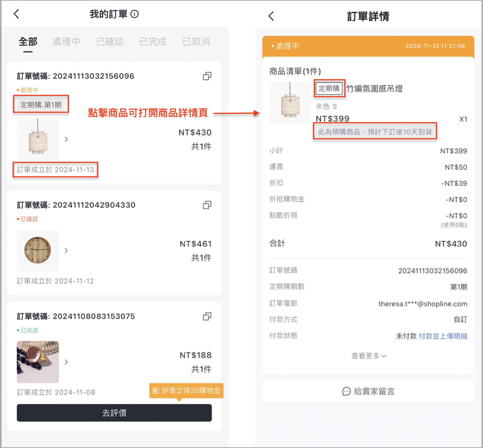Click the 自訂 payment method value
This screenshot has width=483, height=448.
461,320
